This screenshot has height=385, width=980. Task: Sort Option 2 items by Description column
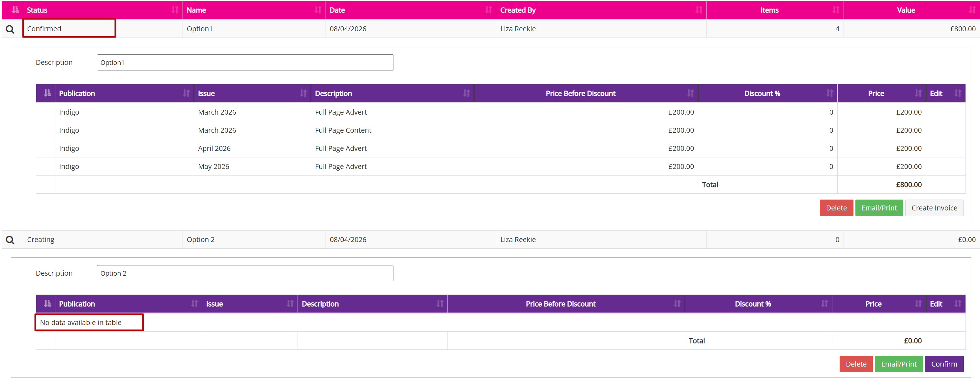click(x=372, y=304)
